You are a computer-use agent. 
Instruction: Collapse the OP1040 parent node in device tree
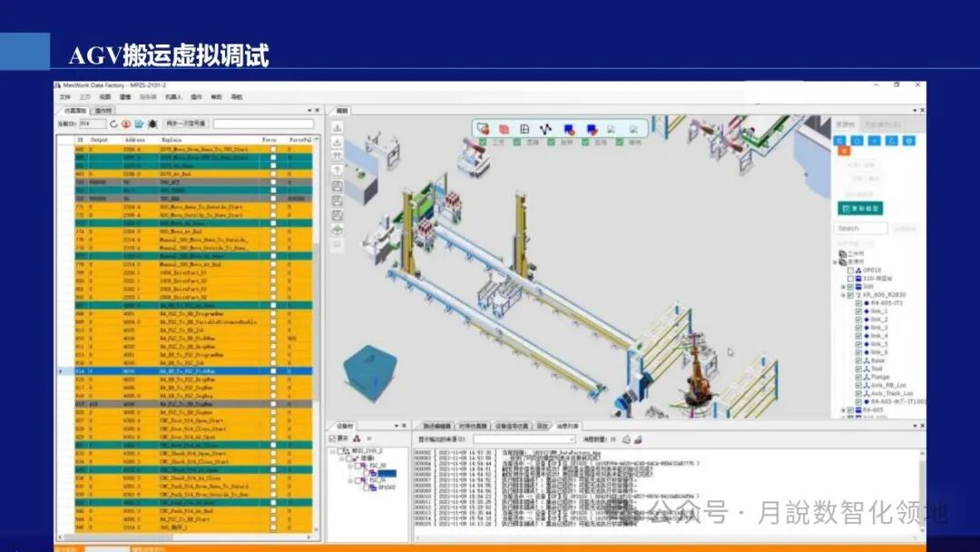[x=350, y=481]
